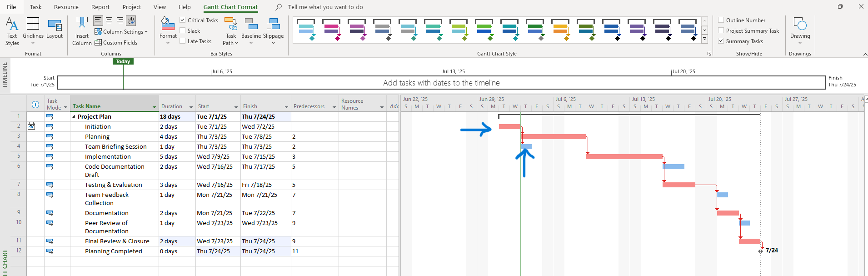
Task: Open Column Settings dropdown
Action: (121, 31)
